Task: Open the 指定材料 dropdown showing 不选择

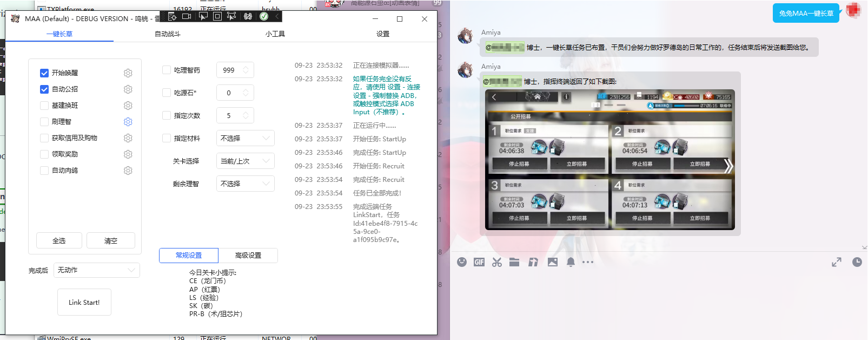Action: (x=246, y=138)
